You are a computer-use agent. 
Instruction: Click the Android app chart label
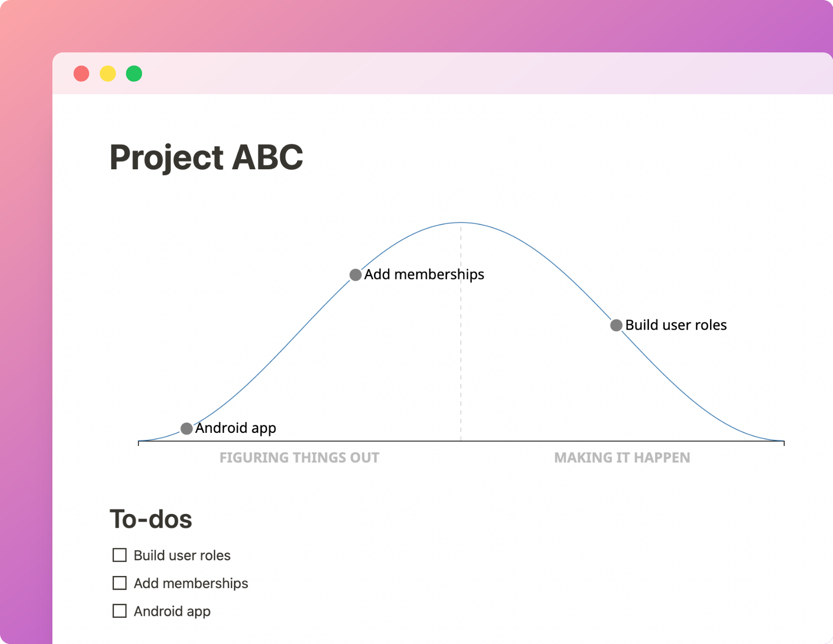[x=235, y=428]
